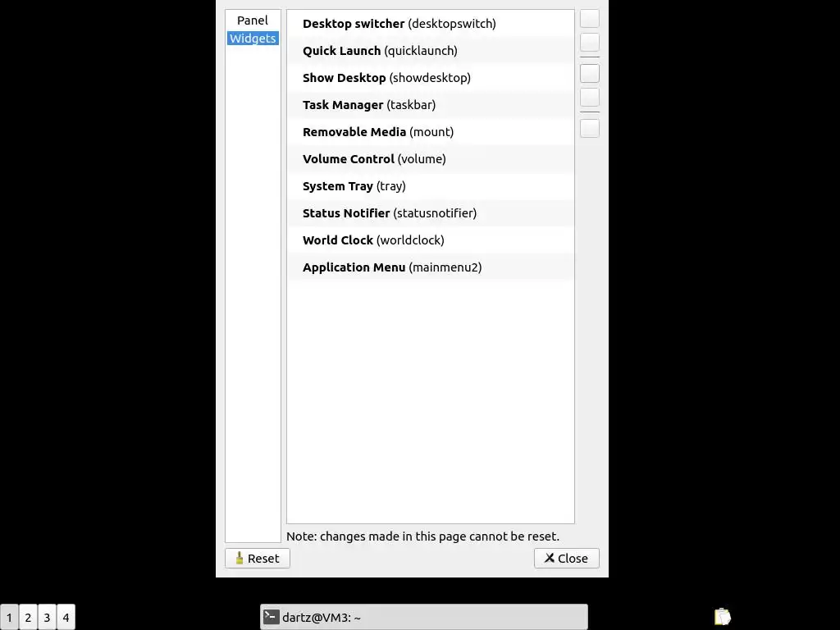Click the Close button

point(566,558)
